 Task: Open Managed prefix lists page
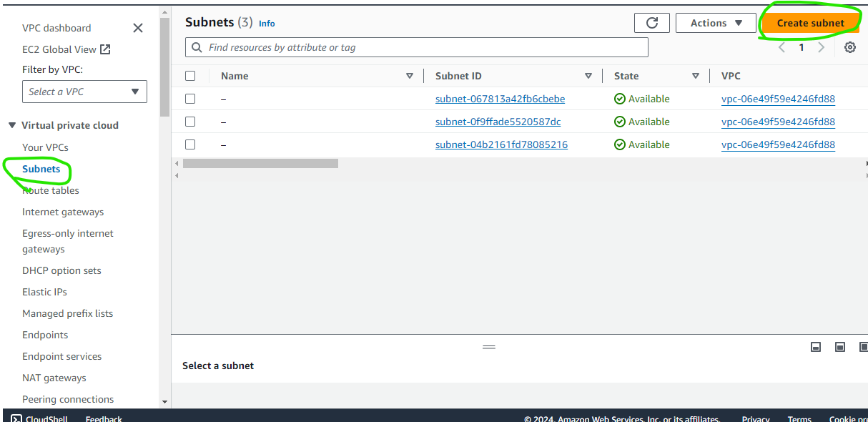[x=67, y=313]
